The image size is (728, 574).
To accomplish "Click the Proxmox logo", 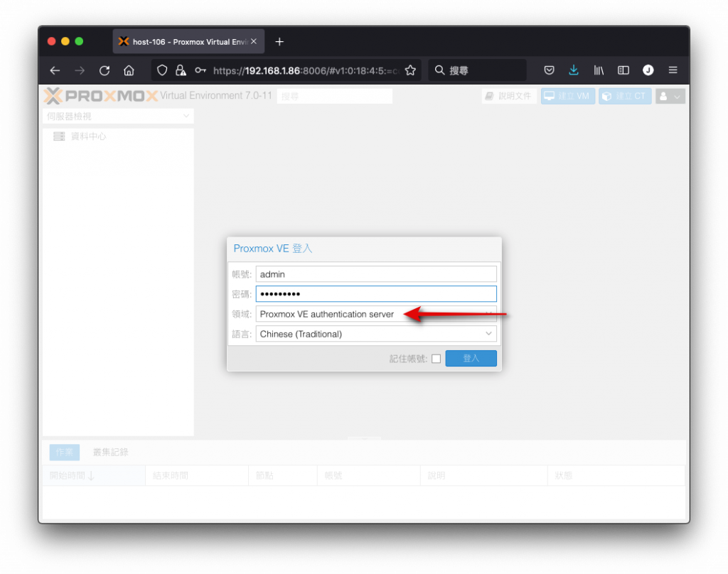I will click(x=101, y=96).
